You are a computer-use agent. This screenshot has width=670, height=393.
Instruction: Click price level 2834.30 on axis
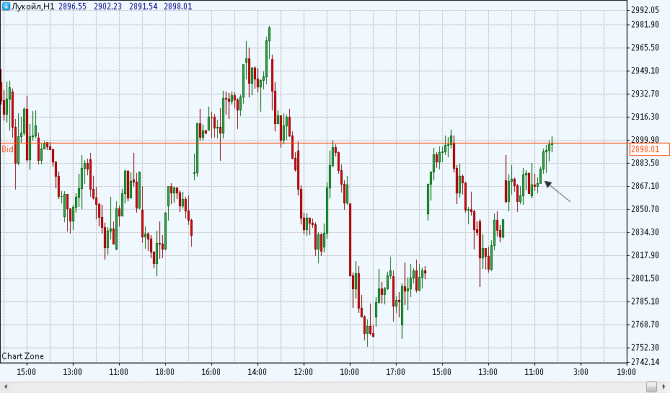pos(645,232)
